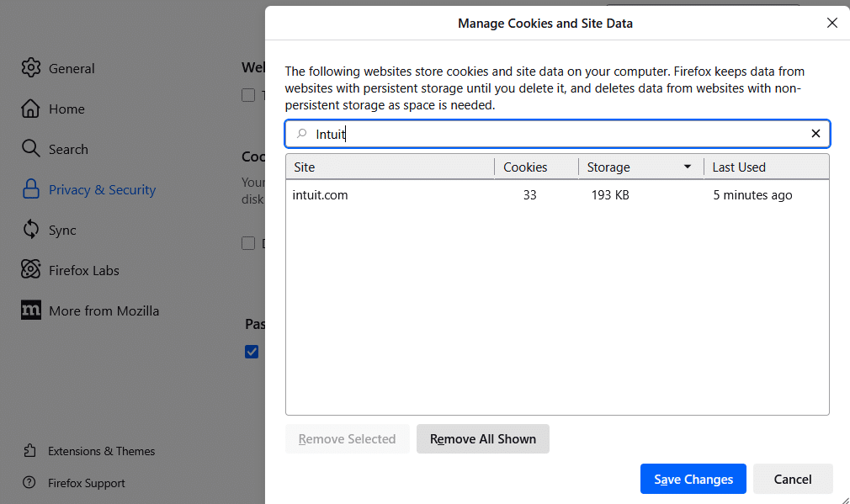Click the Privacy & Security lock icon
Screen dimensions: 850x504
(x=31, y=189)
